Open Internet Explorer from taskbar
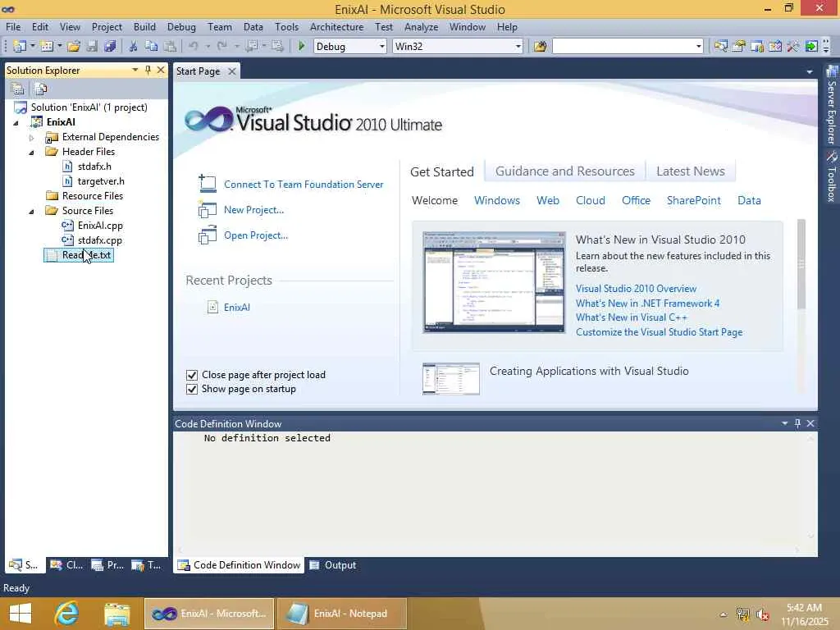Viewport: 840px width, 630px height. (x=67, y=614)
